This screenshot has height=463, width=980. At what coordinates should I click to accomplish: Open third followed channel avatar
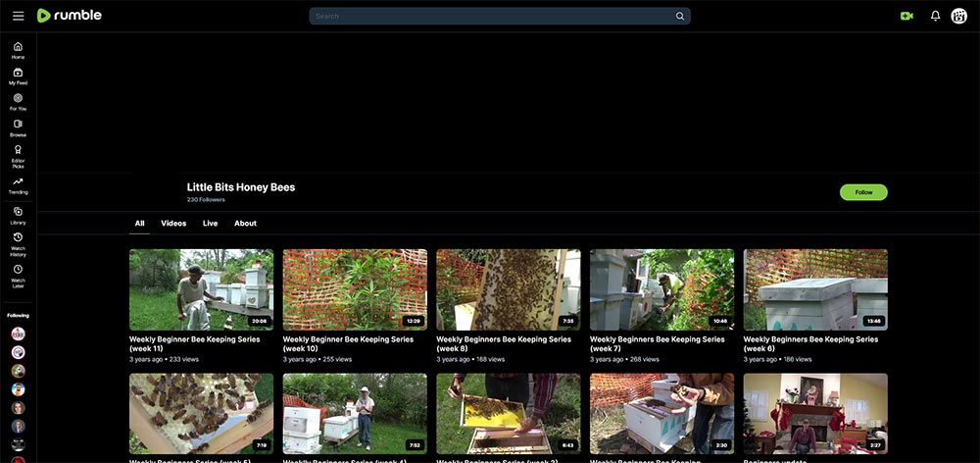tap(18, 371)
